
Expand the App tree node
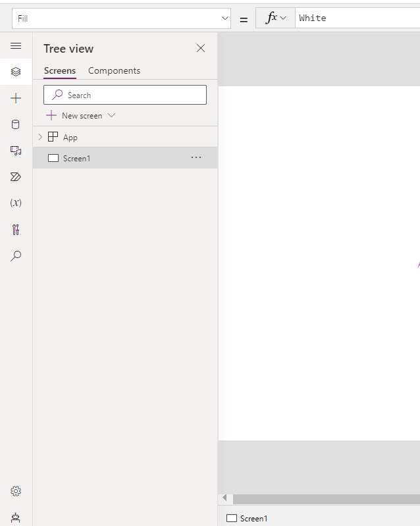[x=40, y=137]
